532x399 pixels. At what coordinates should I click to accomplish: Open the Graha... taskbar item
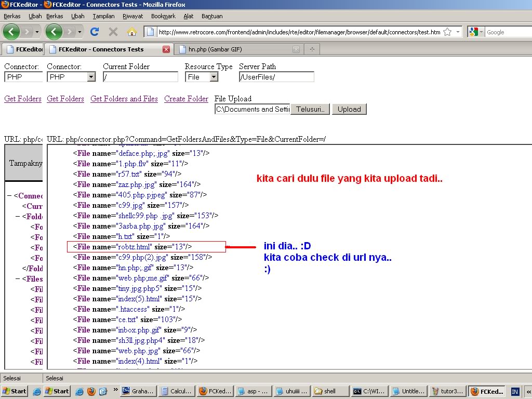pos(139,391)
